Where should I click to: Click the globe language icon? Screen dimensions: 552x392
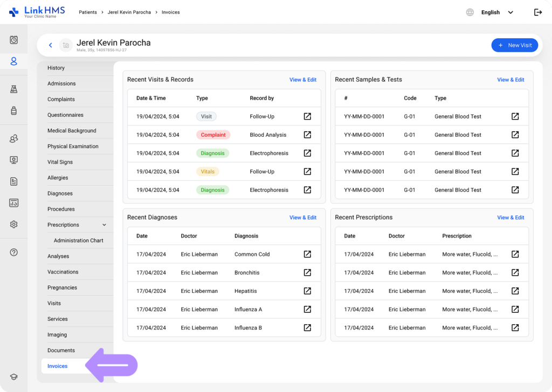point(470,12)
